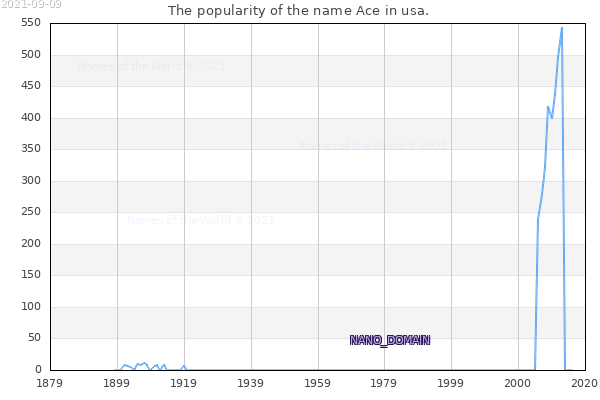The width and height of the screenshot is (600, 400).
Task: Click the x-axis year label 1979
Action: pyautogui.click(x=383, y=383)
